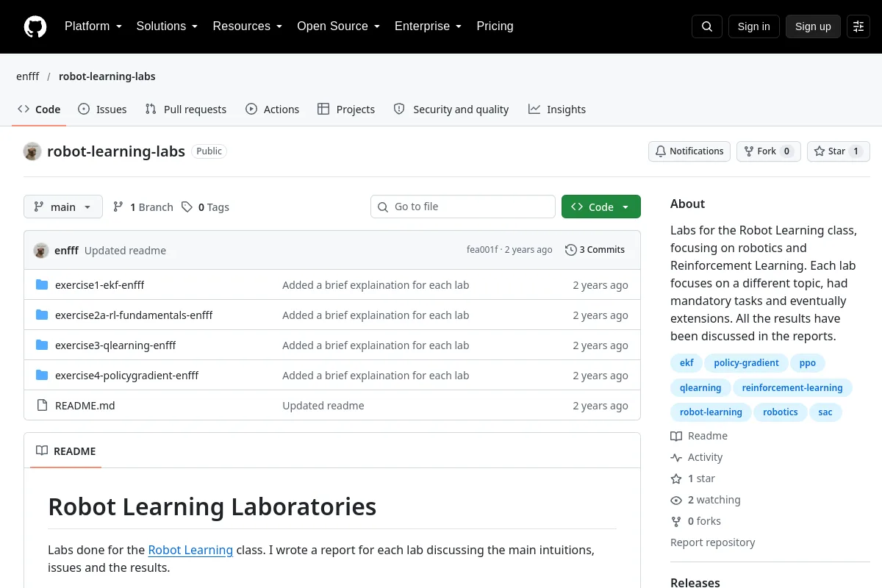Click the Sign in button
882x588 pixels.
tap(753, 26)
